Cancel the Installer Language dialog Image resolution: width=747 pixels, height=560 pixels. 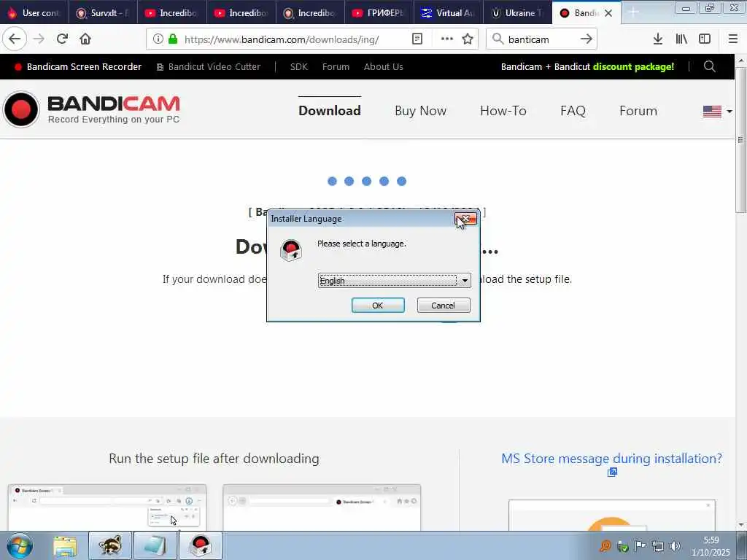click(443, 306)
